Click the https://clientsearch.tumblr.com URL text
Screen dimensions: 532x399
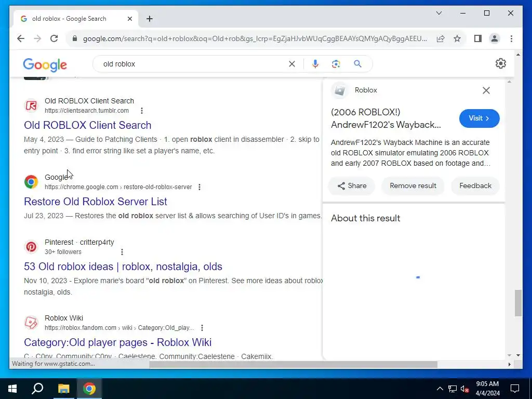(87, 111)
